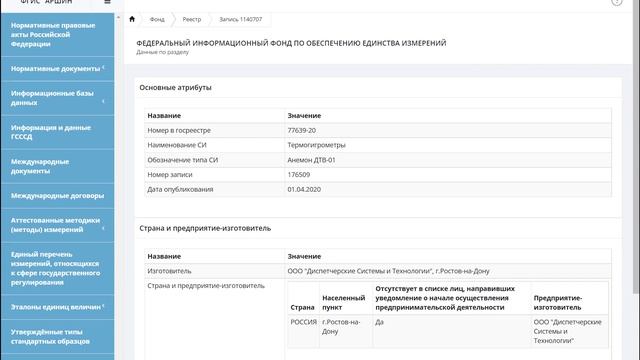
Task: Expand the Нормативные документы menu
Action: click(58, 69)
